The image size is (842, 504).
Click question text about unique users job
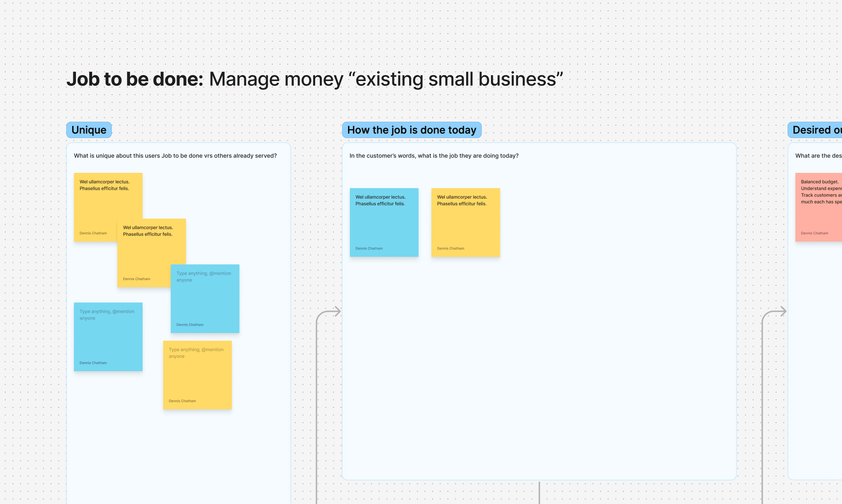(x=175, y=156)
